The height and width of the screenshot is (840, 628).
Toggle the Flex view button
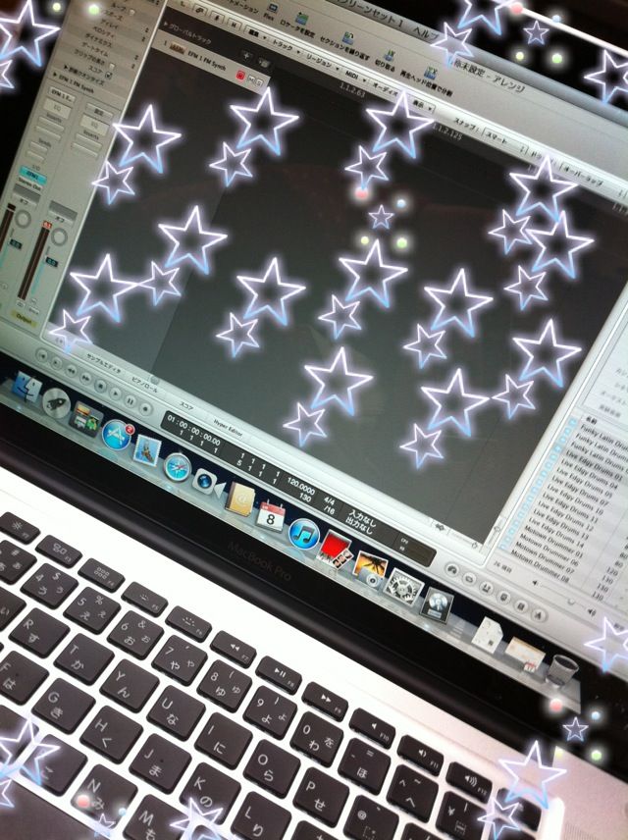point(273,8)
